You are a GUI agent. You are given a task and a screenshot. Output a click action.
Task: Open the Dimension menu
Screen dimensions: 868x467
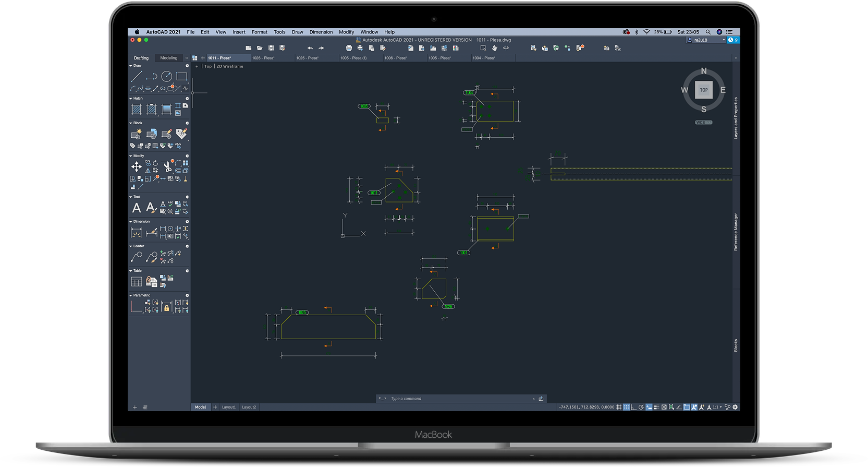[x=321, y=32]
